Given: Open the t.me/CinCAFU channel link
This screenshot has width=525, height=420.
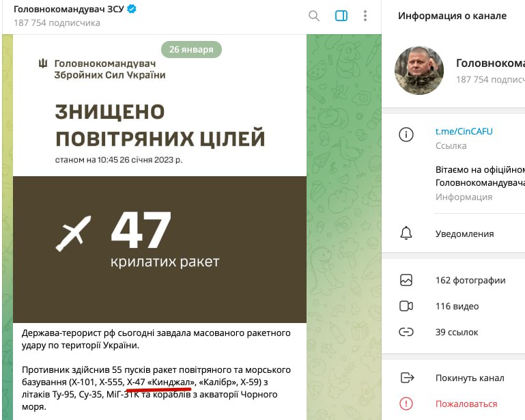Looking at the screenshot, I should (x=464, y=131).
